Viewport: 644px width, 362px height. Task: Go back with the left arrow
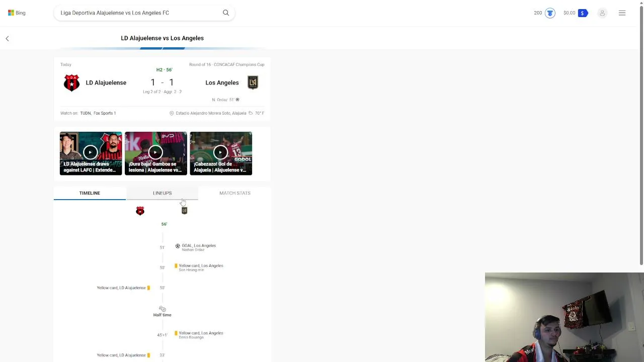[x=7, y=38]
